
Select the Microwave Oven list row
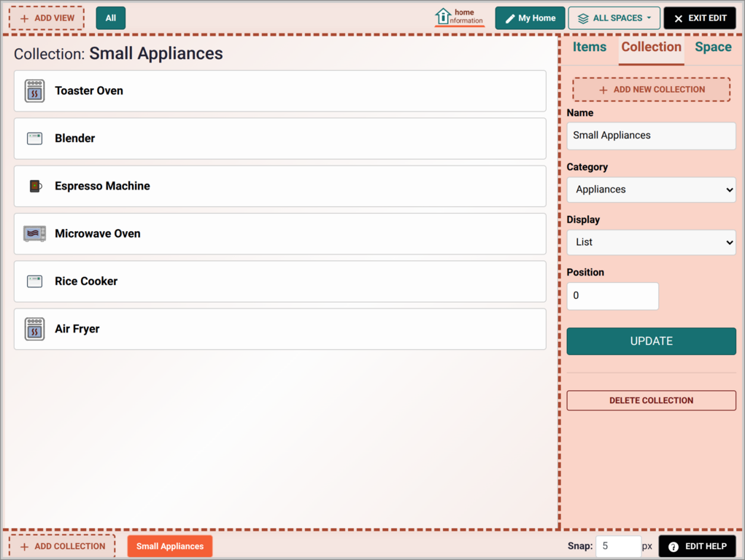280,233
